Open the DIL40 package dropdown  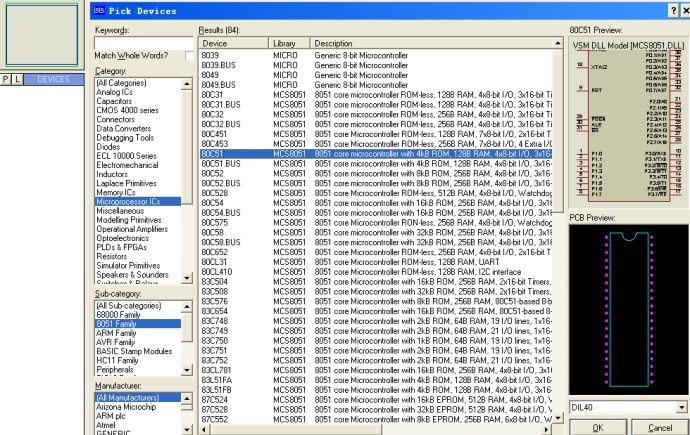pos(682,408)
